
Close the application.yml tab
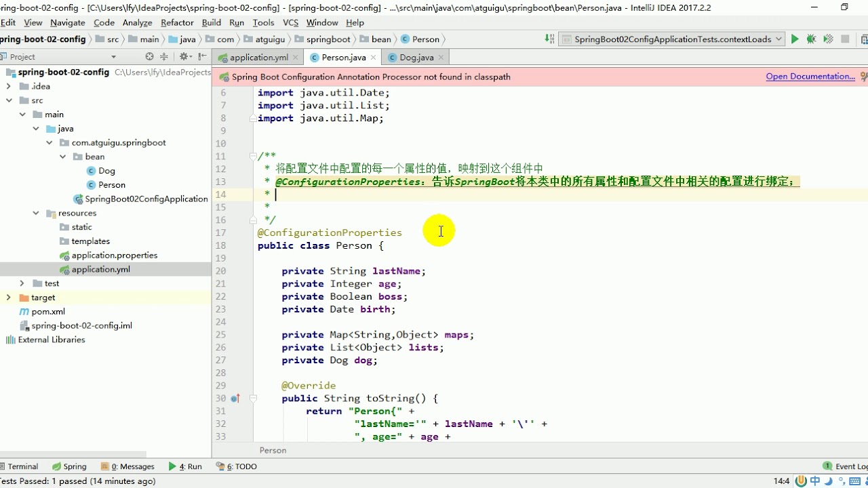[294, 58]
